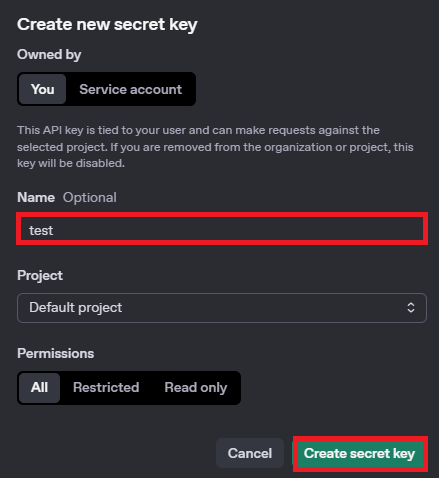The width and height of the screenshot is (439, 478).
Task: Click the word 'test' in the name box
Action: pos(41,230)
